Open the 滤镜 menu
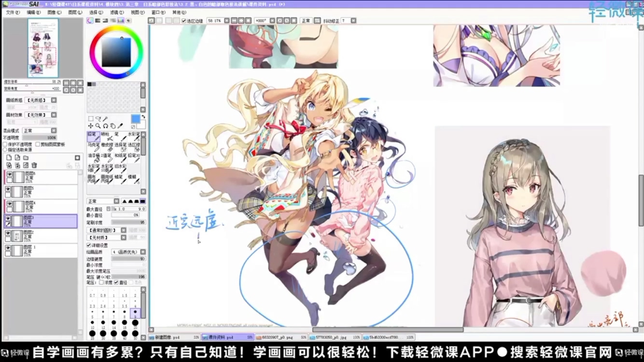This screenshot has height=362, width=644. (x=116, y=12)
